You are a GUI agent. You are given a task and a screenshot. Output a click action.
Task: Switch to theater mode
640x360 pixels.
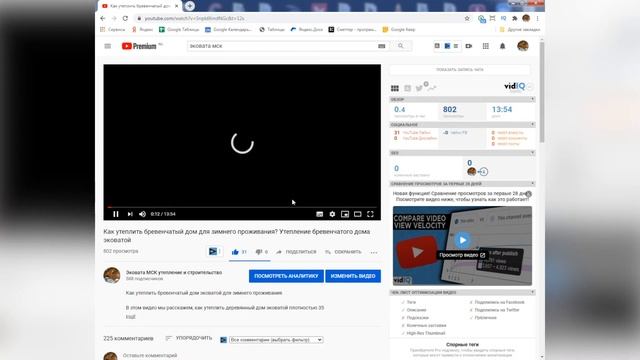point(358,214)
